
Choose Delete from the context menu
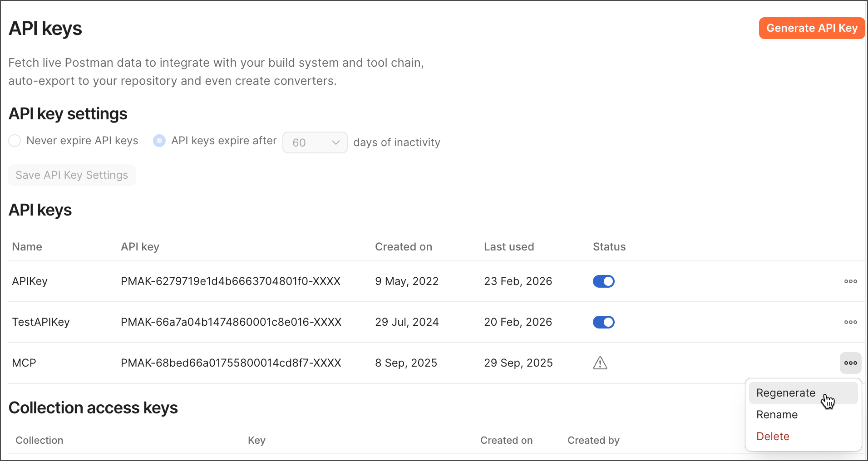pyautogui.click(x=803, y=436)
